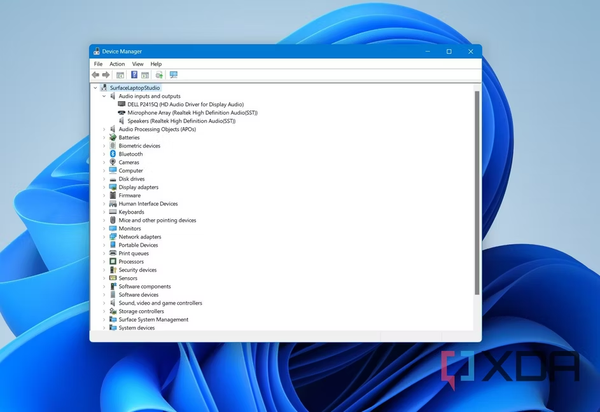Expand the Batteries category
600x412 pixels.
[103, 137]
